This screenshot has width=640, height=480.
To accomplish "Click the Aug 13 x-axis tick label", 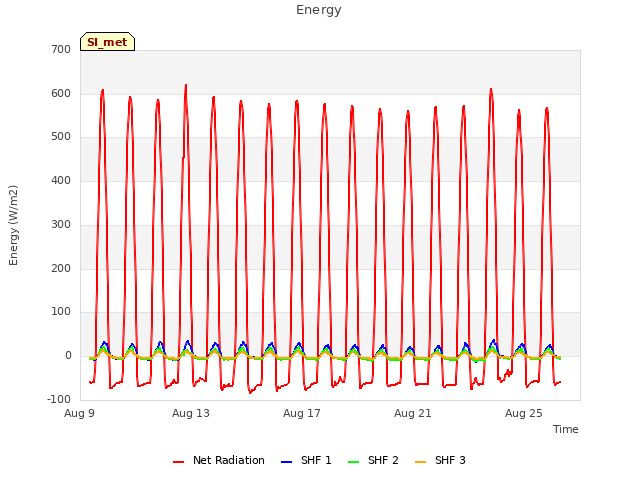I will point(191,413).
